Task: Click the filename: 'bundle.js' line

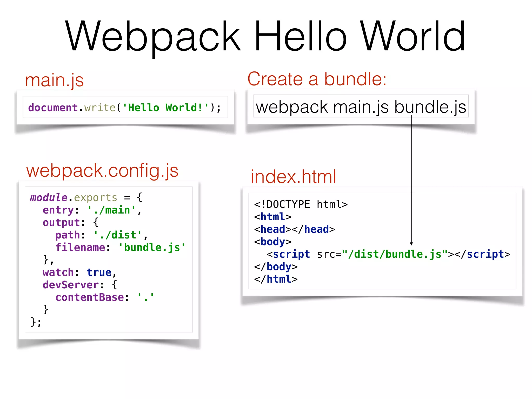Action: [x=121, y=247]
